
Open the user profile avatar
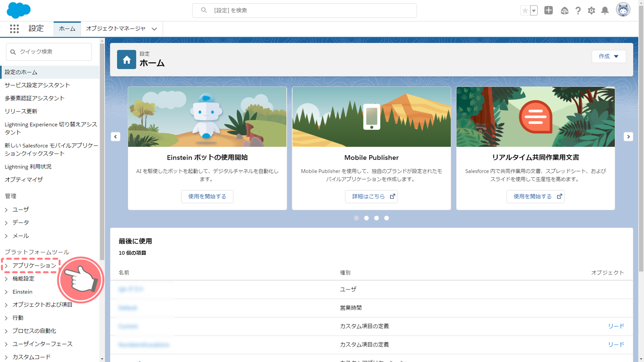point(623,10)
